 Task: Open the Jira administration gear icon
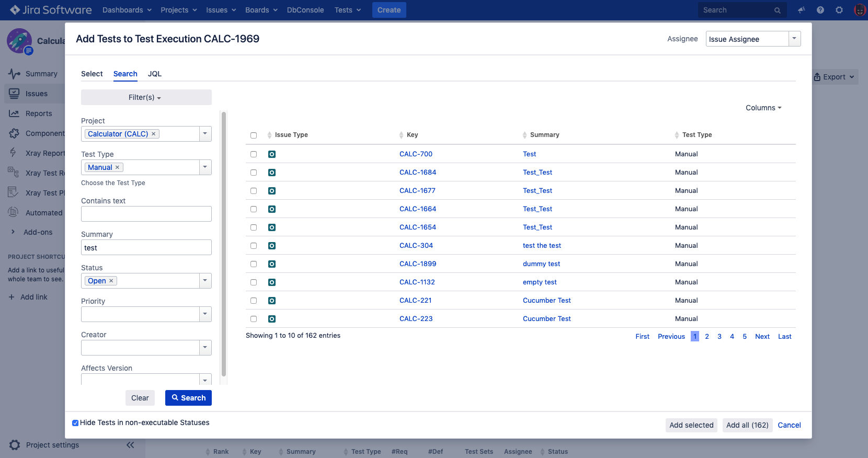[839, 10]
